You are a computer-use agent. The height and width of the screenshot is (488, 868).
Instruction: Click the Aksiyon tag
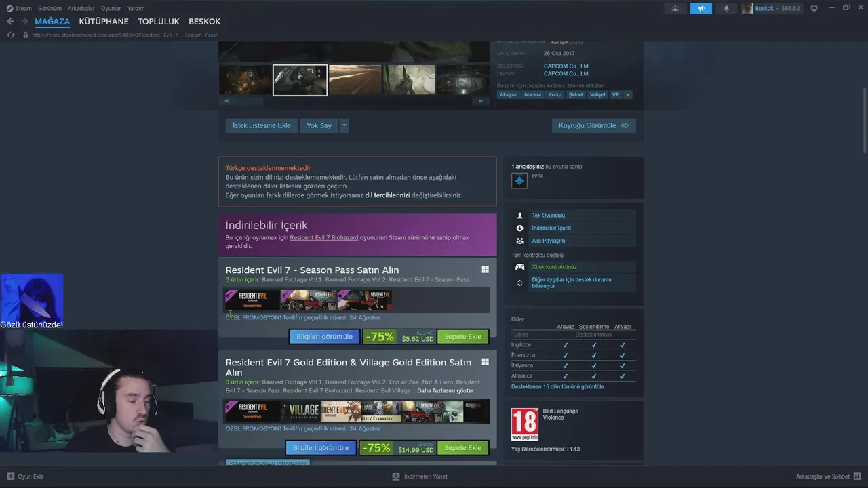(x=509, y=94)
